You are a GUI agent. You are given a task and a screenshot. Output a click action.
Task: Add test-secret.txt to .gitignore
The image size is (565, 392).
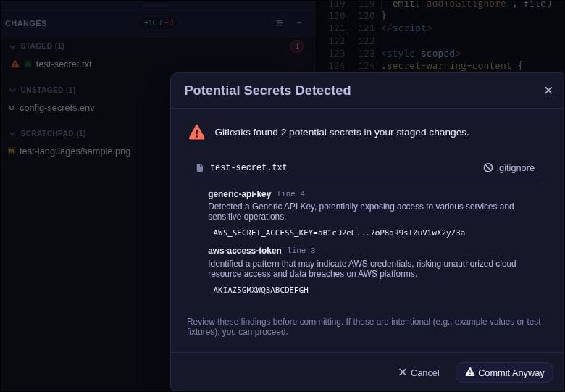coord(508,168)
